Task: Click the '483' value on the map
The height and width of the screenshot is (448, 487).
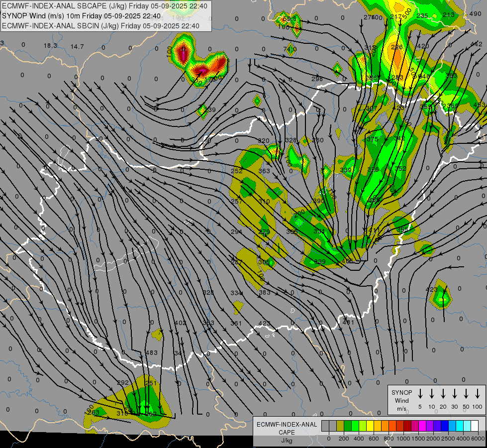Action: pyautogui.click(x=152, y=352)
